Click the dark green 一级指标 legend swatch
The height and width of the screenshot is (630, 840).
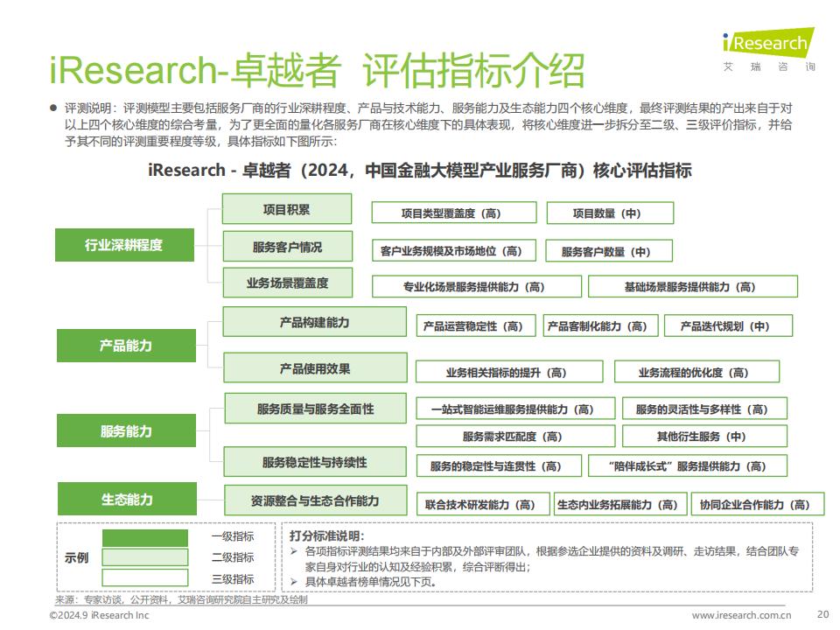145,538
